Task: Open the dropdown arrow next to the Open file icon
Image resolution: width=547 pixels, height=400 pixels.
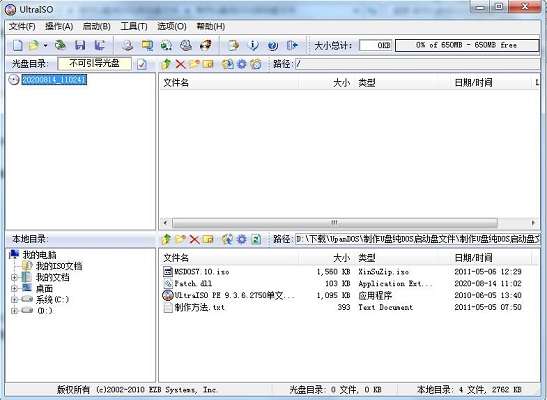Action: point(45,45)
